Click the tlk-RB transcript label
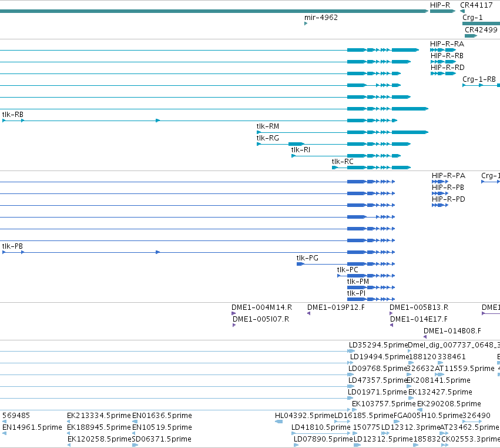This screenshot has width=500, height=448. pos(13,114)
